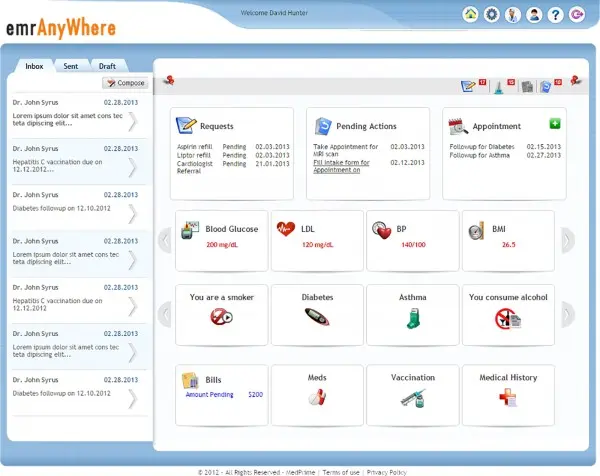Screen dimensions: 600x476
Task: Click the BP gauge heart icon
Action: pyautogui.click(x=382, y=230)
